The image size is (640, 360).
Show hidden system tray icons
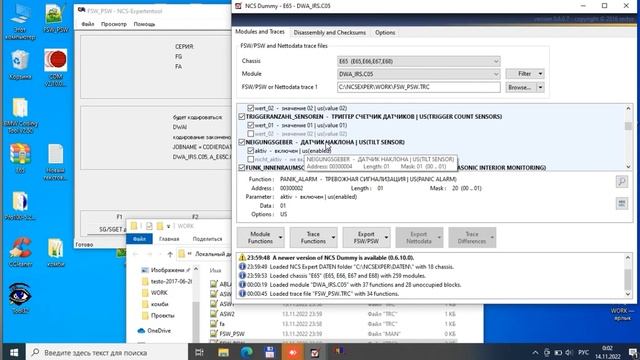click(535, 352)
